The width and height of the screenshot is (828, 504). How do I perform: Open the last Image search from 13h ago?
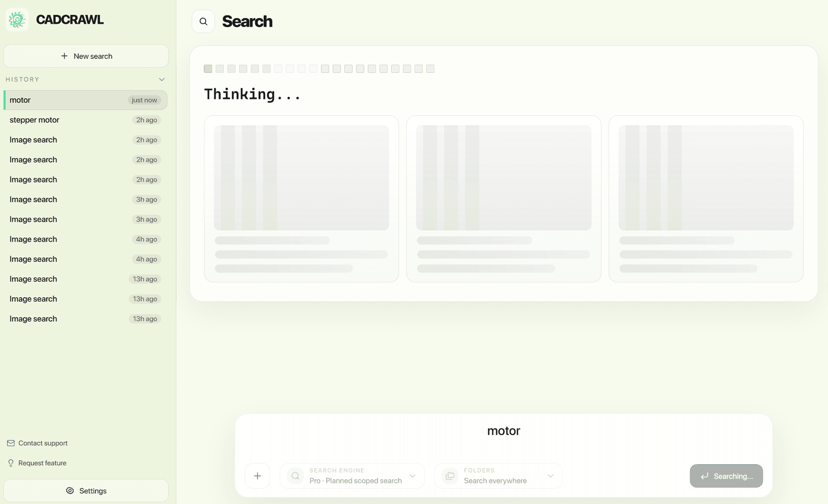(85, 319)
